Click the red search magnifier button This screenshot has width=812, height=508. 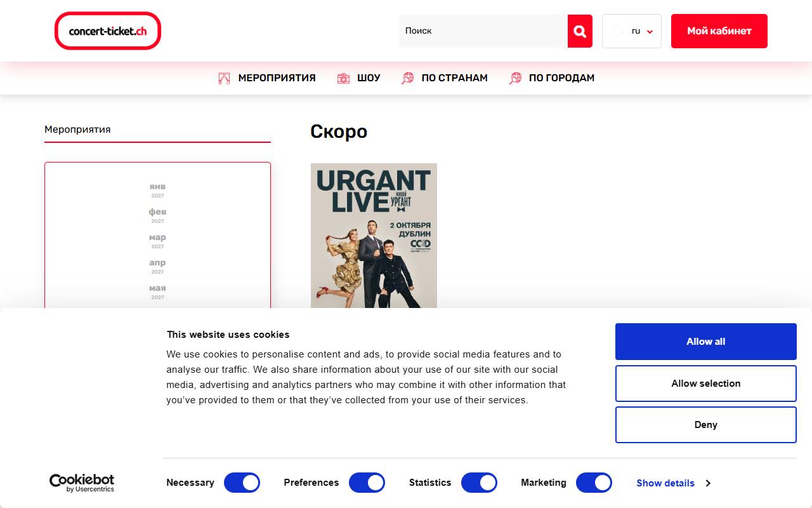(x=580, y=31)
